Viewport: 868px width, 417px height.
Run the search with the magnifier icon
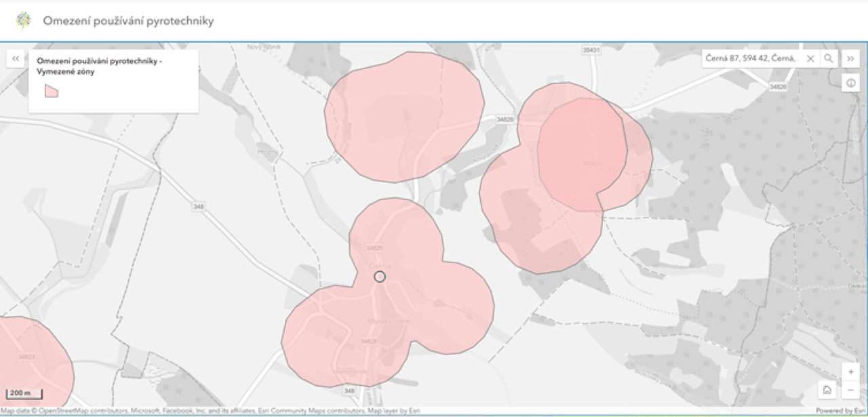tap(828, 59)
